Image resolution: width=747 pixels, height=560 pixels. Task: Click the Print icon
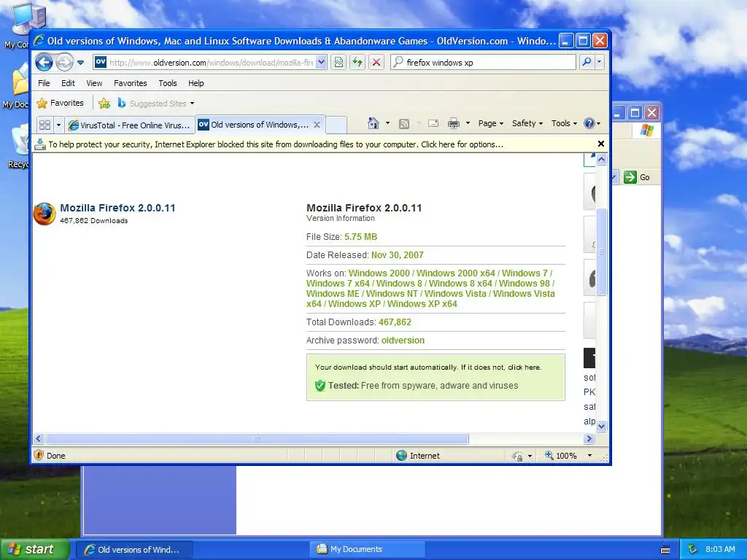pyautogui.click(x=454, y=124)
